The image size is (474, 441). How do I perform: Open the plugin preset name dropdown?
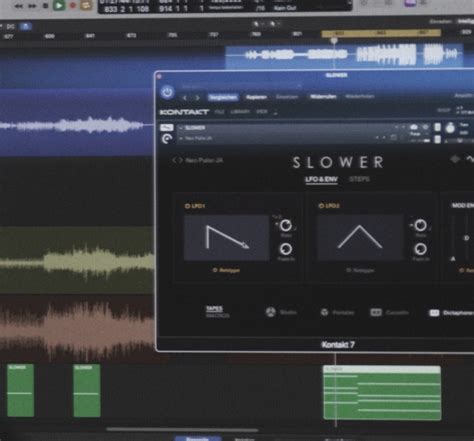(242, 86)
